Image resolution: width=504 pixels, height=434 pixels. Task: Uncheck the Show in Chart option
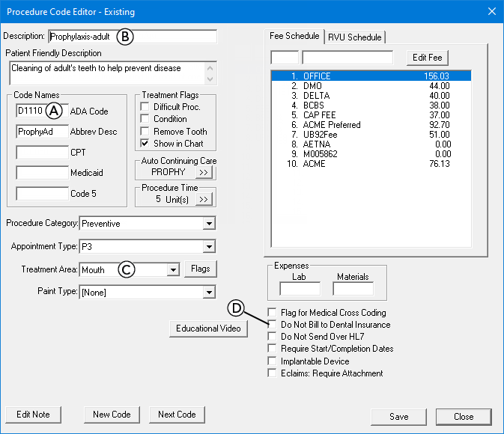(x=145, y=143)
